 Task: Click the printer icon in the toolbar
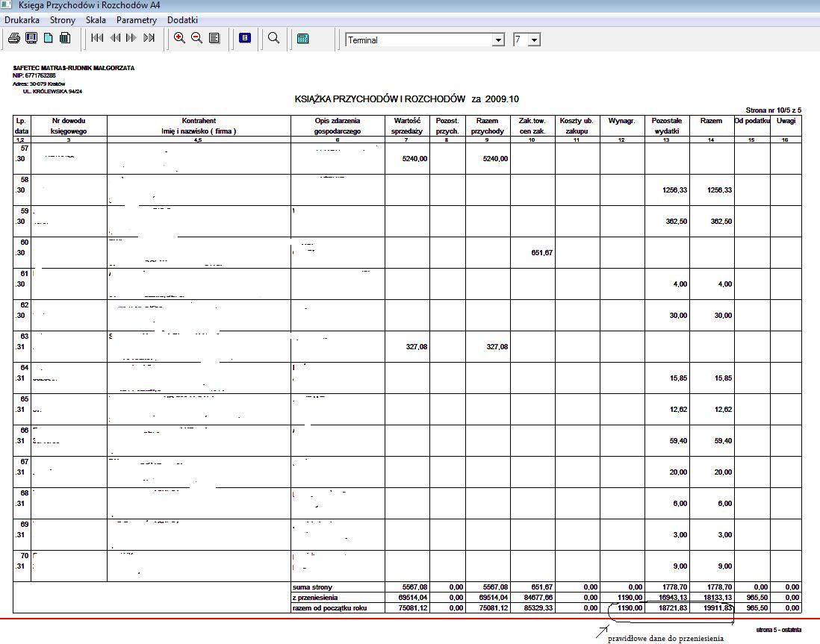13,38
